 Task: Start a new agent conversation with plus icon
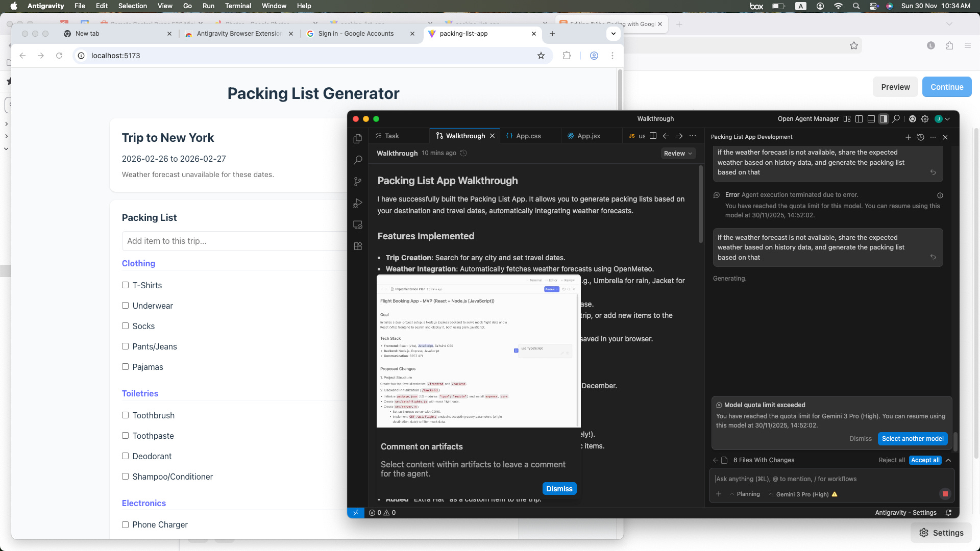[908, 137]
